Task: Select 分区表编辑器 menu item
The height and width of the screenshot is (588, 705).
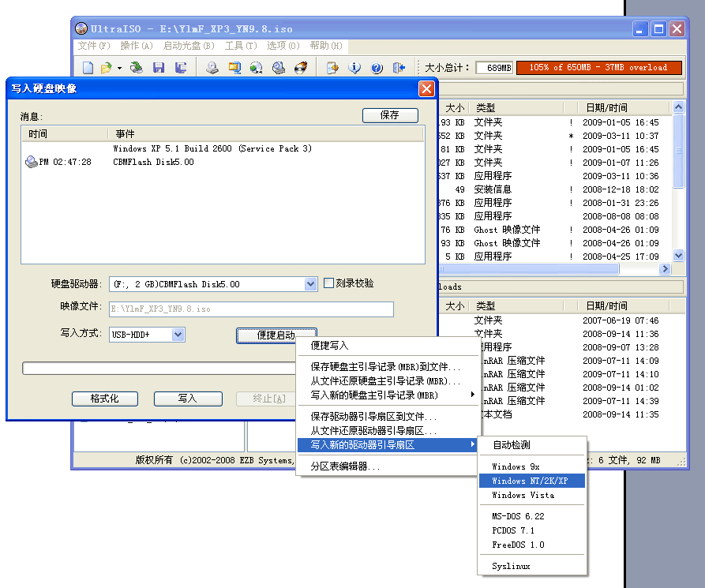Action: pos(387,466)
